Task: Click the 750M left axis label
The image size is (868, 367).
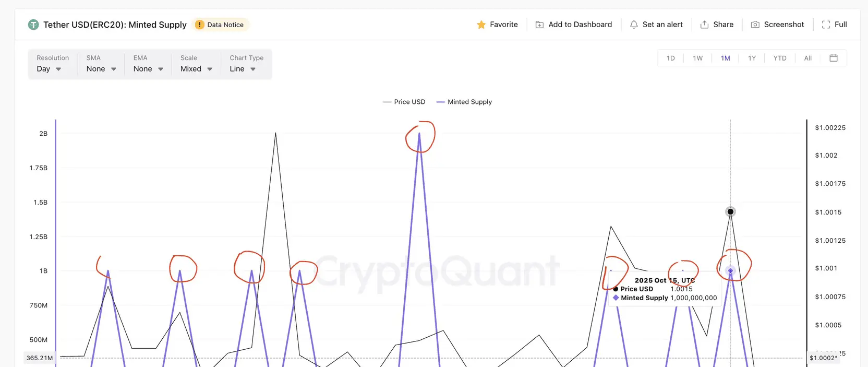Action: click(39, 305)
